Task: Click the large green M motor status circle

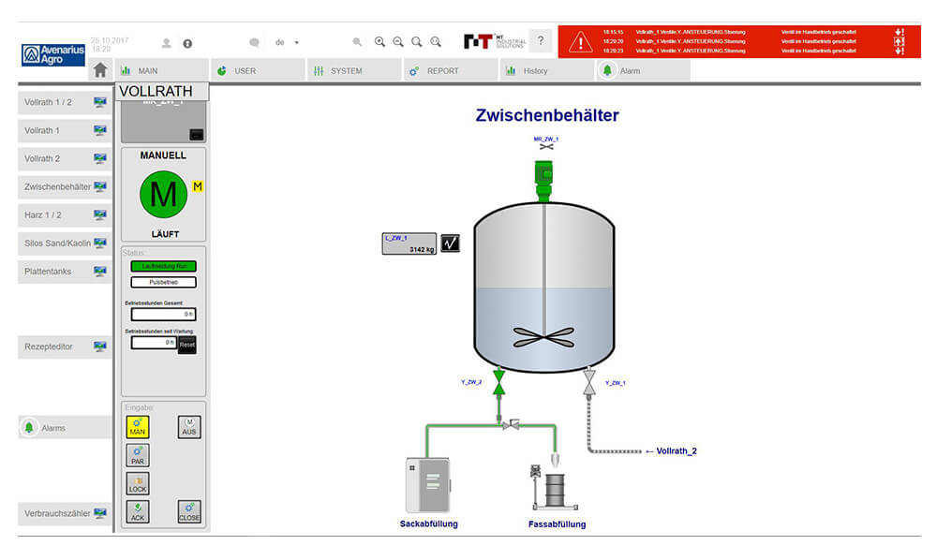Action: coord(163,195)
